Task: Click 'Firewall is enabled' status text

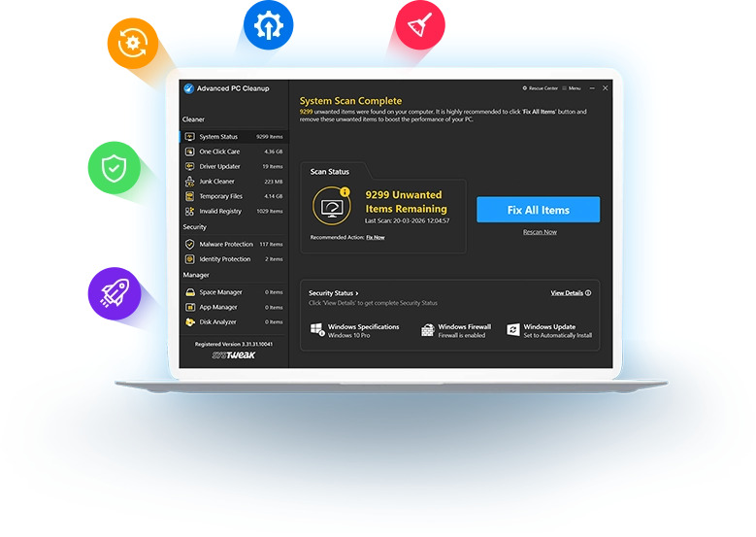Action: click(461, 335)
